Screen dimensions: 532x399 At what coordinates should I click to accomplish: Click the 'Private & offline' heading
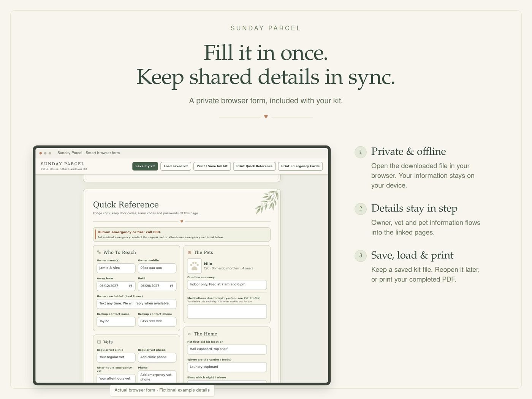[408, 151]
